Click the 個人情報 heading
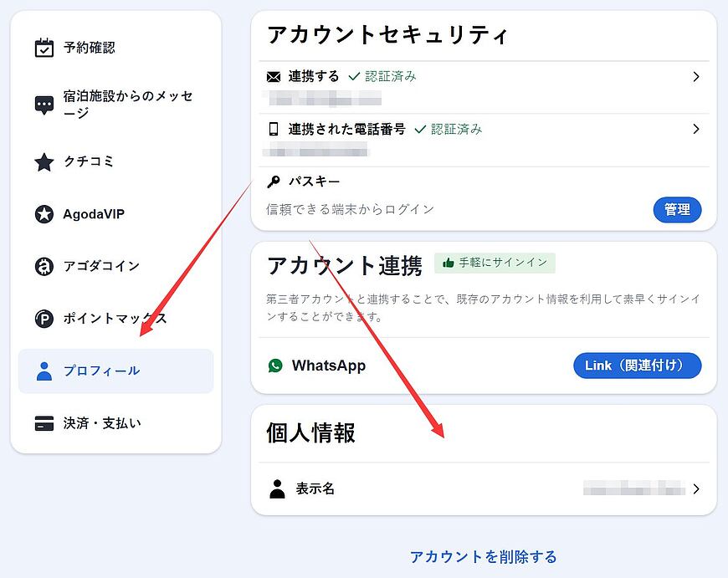The width and height of the screenshot is (728, 578). (x=310, y=433)
